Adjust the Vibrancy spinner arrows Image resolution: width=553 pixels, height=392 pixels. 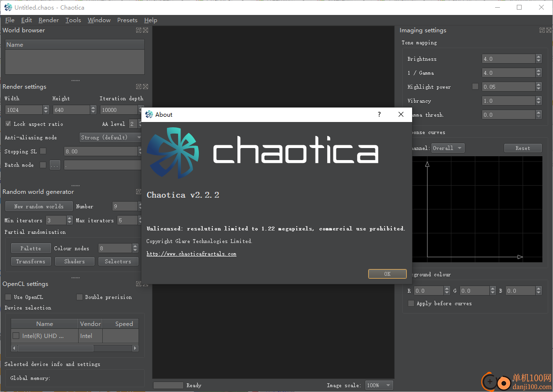[538, 101]
